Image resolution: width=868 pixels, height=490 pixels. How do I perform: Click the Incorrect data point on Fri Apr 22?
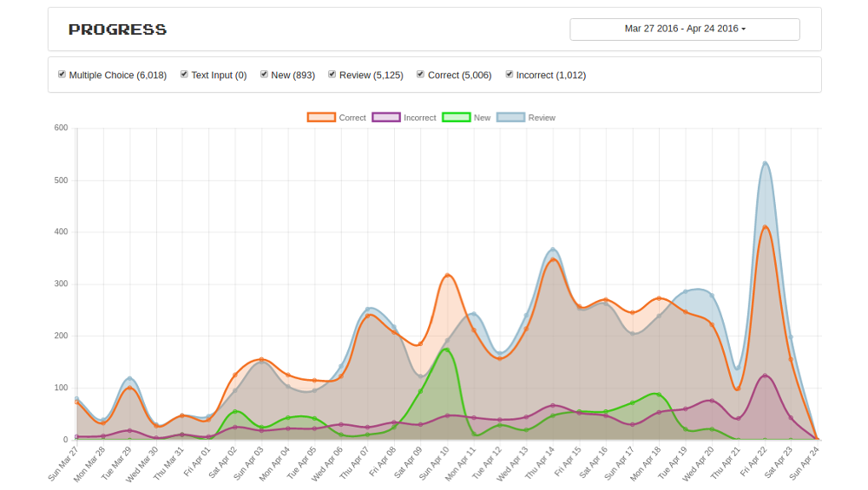pos(765,376)
